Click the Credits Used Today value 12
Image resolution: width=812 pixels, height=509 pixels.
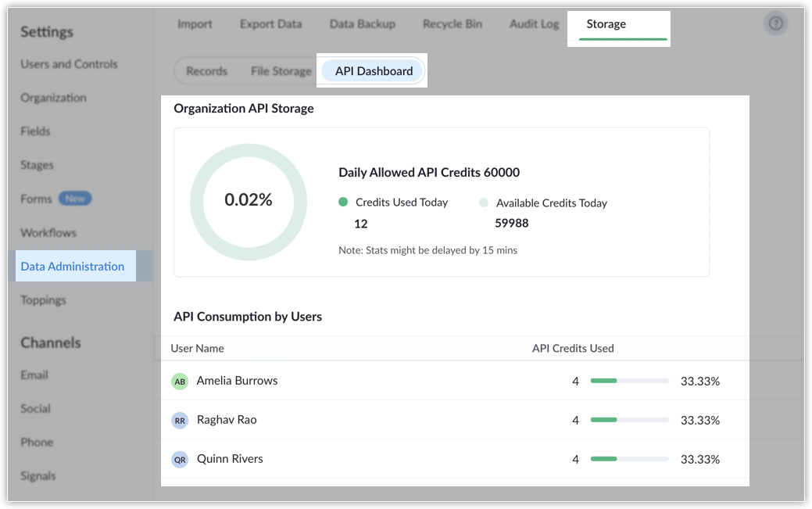[x=361, y=224]
